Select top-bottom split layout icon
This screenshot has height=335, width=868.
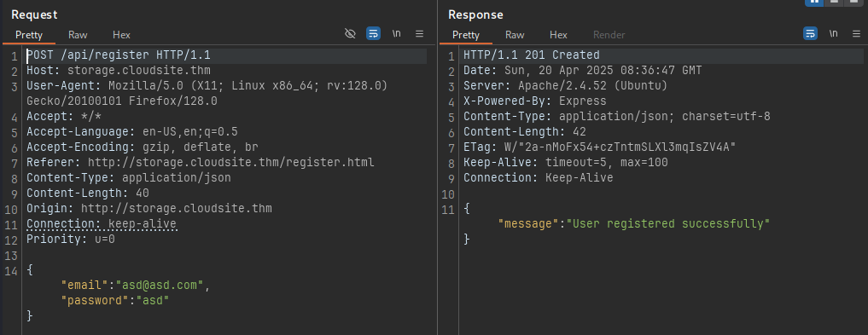tap(832, 3)
